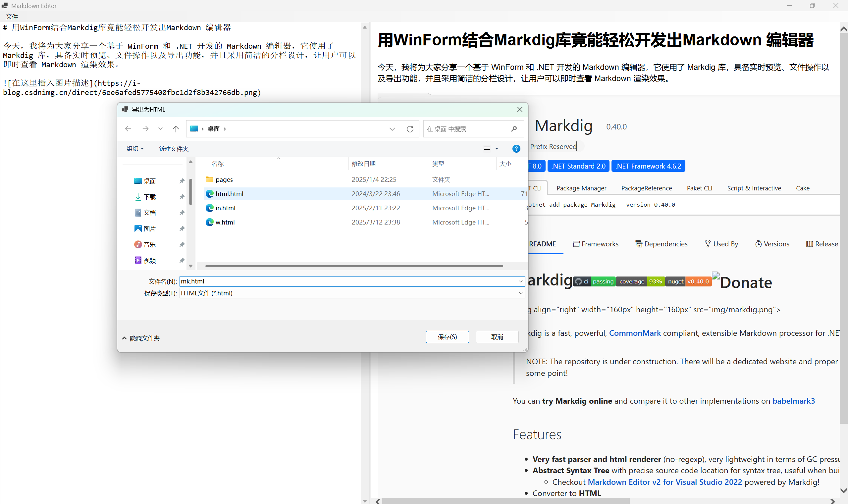848x504 pixels.
Task: Click the forward navigation arrow
Action: 145,128
